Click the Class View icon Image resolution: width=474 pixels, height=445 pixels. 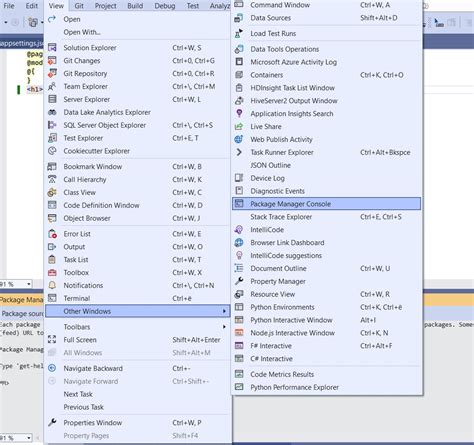52,192
